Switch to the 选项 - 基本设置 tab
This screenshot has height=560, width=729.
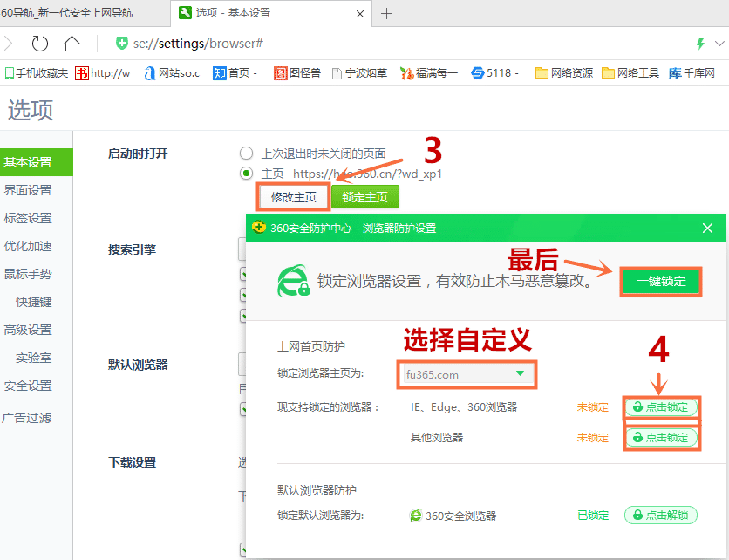263,13
